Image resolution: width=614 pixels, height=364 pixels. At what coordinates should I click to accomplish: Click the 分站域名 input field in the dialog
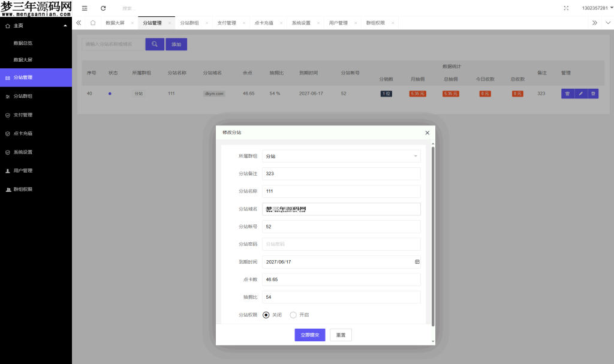(x=341, y=209)
